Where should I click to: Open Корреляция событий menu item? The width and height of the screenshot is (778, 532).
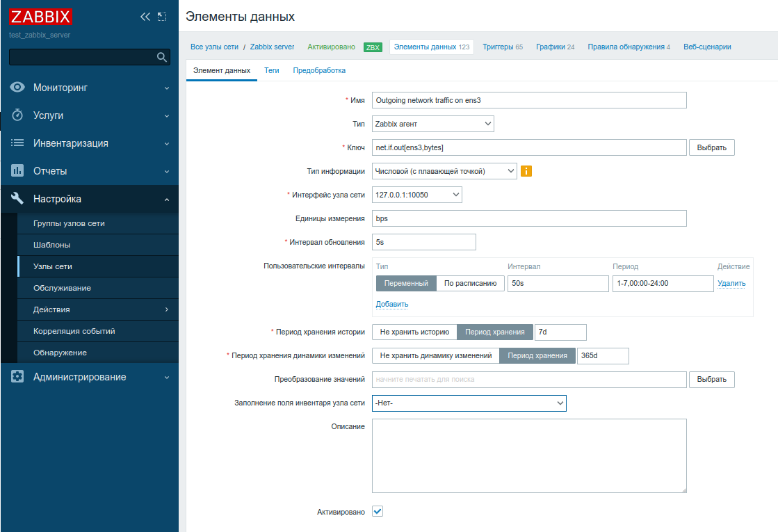(98, 331)
